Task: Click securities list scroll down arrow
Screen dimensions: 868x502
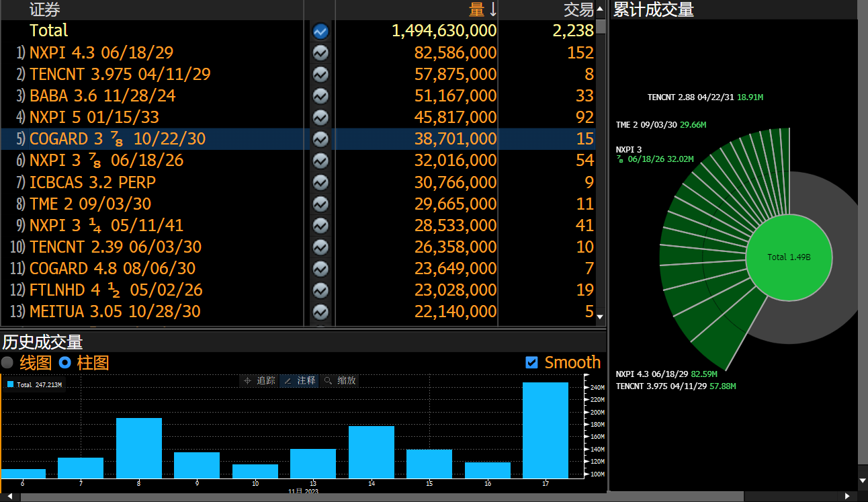Action: [601, 317]
